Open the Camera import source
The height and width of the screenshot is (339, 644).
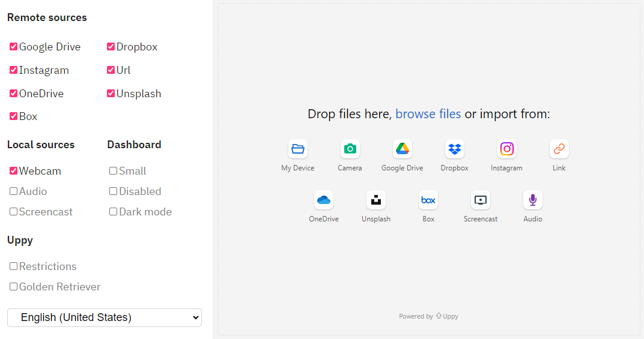350,149
